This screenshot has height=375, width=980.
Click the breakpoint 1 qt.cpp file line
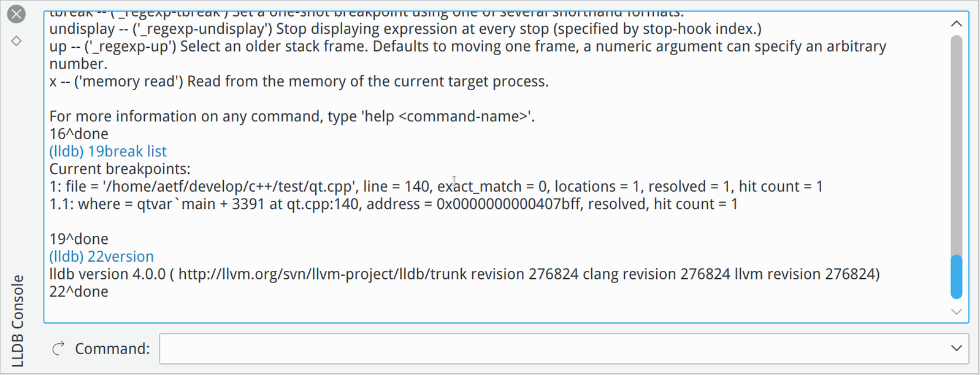pyautogui.click(x=435, y=186)
